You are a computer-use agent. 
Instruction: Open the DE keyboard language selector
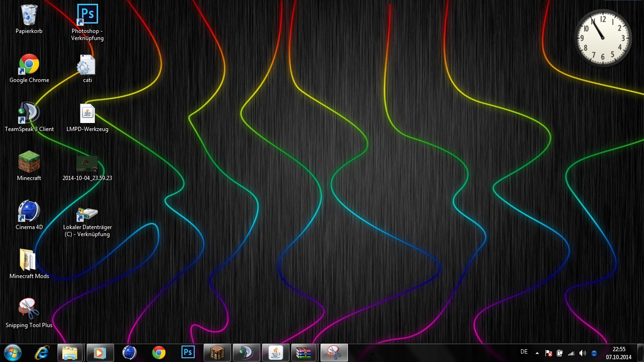tap(524, 352)
